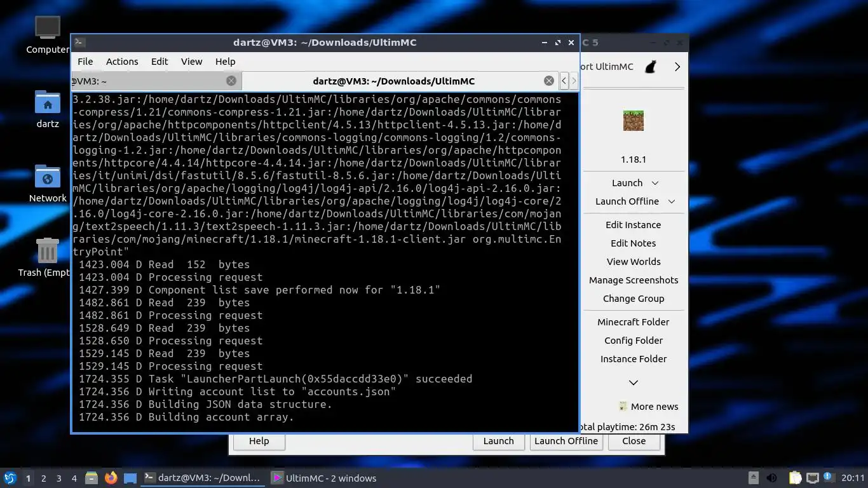Open the File menu in terminal
Viewport: 868px width, 488px height.
85,62
